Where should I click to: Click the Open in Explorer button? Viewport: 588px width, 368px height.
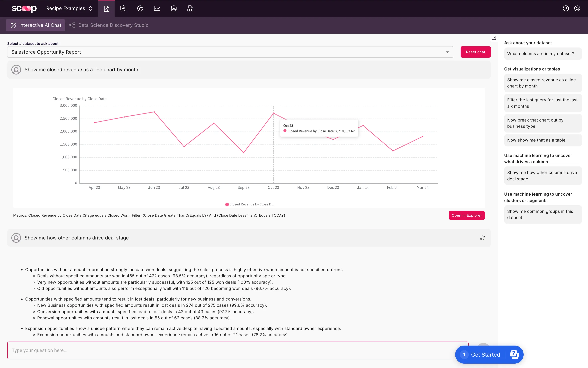click(x=466, y=215)
